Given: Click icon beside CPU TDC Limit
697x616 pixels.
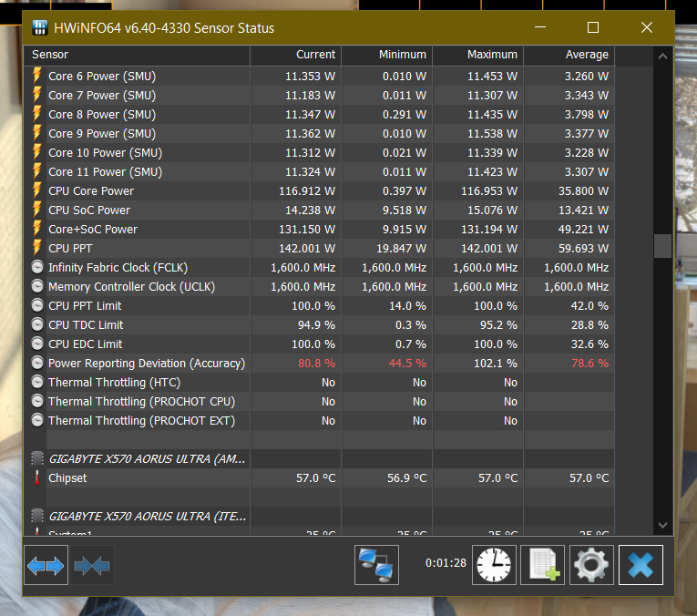Looking at the screenshot, I should [37, 324].
